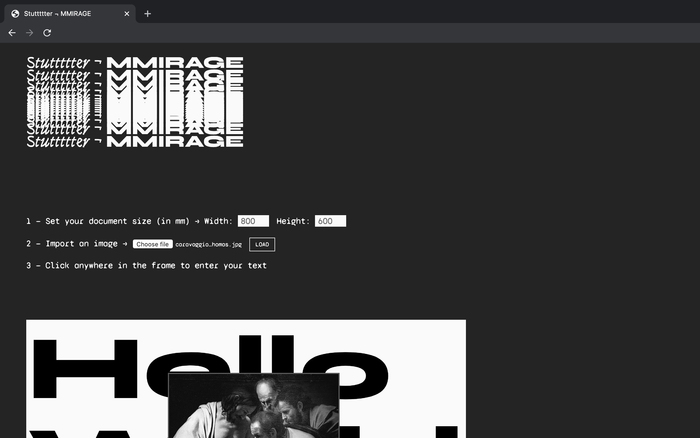Open a new browser tab
The height and width of the screenshot is (438, 700).
coord(147,14)
